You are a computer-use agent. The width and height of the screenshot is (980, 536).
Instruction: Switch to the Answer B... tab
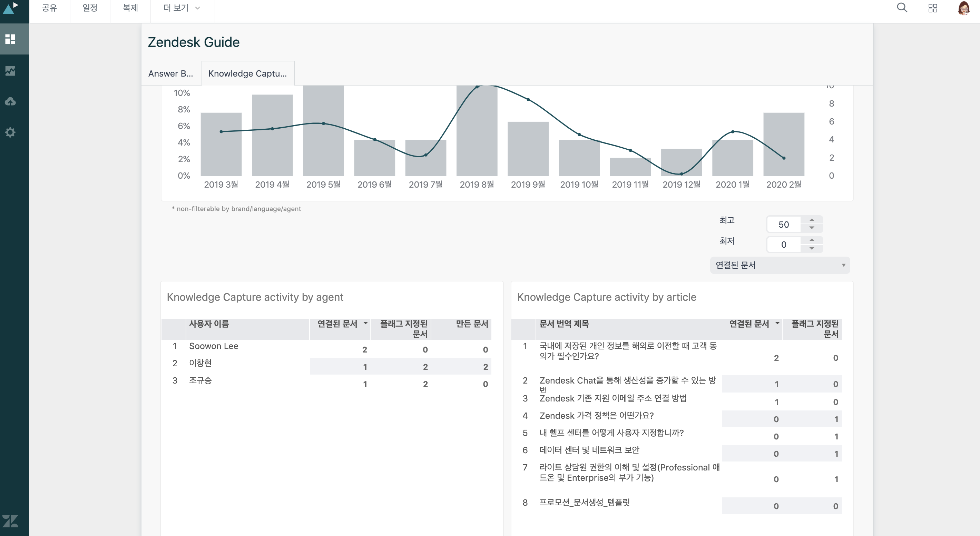171,73
